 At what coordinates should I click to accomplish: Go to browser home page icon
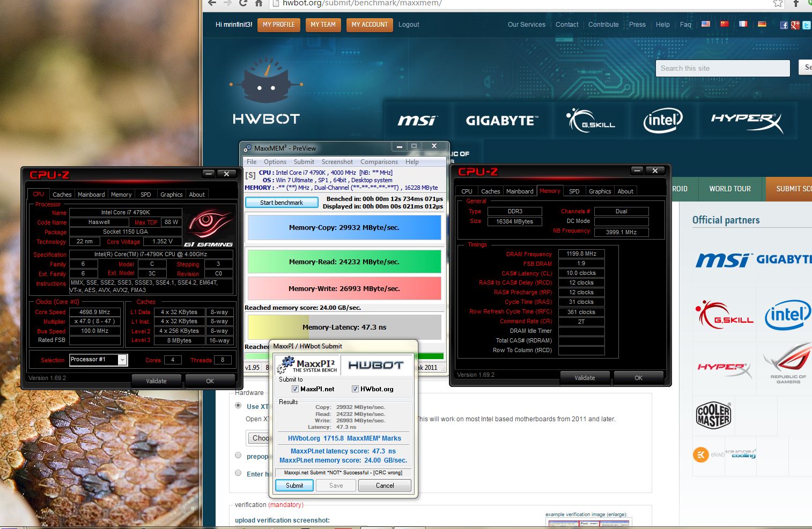(x=259, y=3)
